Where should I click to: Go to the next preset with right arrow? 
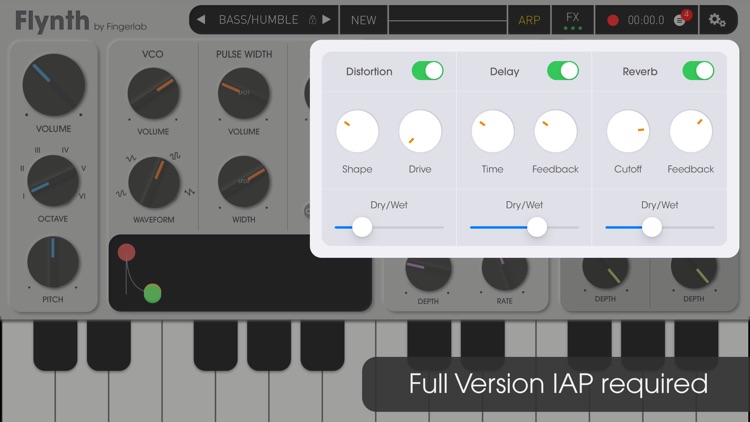tap(326, 20)
